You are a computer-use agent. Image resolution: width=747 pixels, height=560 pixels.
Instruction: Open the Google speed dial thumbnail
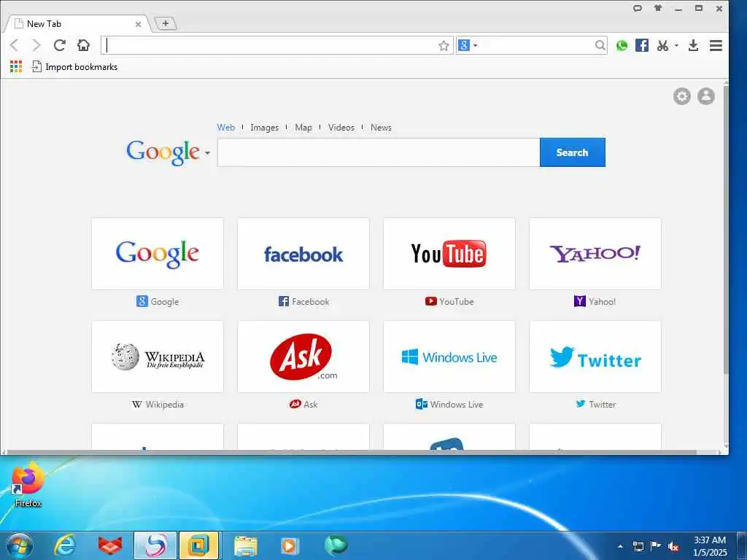(158, 254)
